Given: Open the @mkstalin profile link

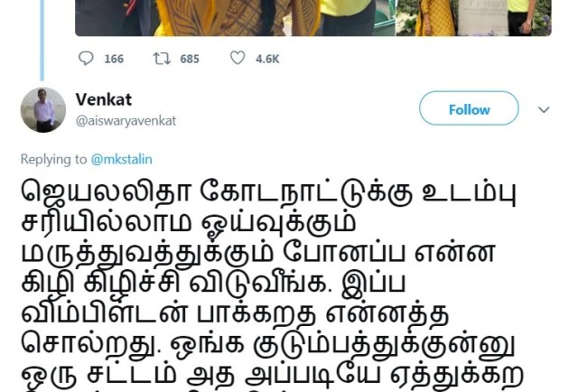Looking at the screenshot, I should tap(121, 159).
